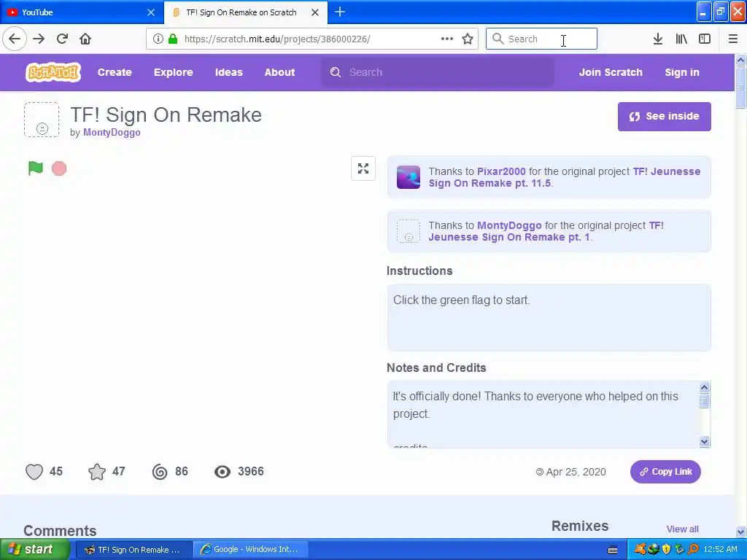Click the red stop sign button
Image resolution: width=747 pixels, height=560 pixels.
tap(59, 168)
